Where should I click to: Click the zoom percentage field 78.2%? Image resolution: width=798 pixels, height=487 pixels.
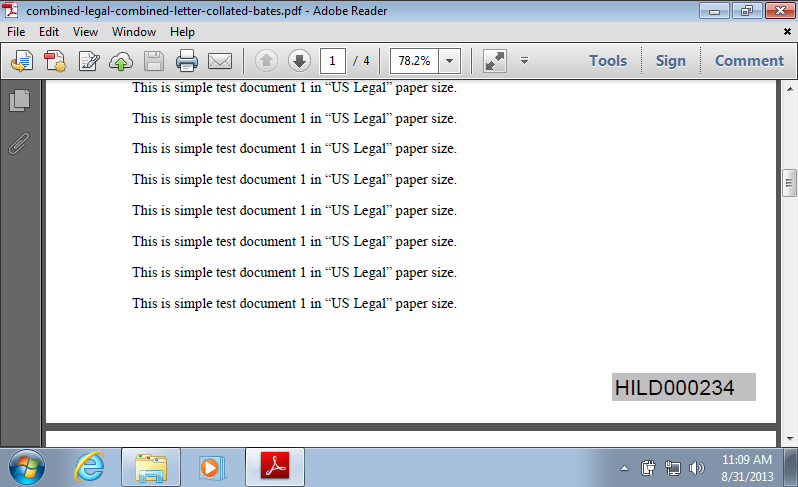coord(414,61)
